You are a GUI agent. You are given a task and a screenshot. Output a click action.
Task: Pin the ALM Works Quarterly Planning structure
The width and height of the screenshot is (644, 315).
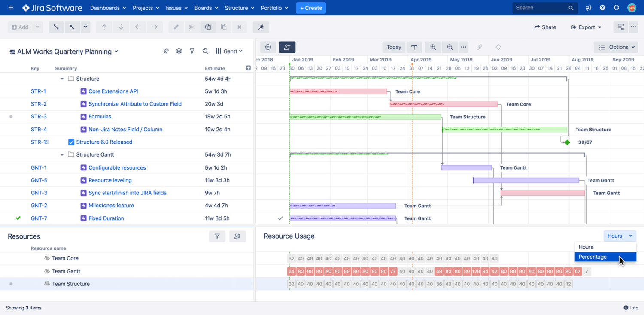166,51
